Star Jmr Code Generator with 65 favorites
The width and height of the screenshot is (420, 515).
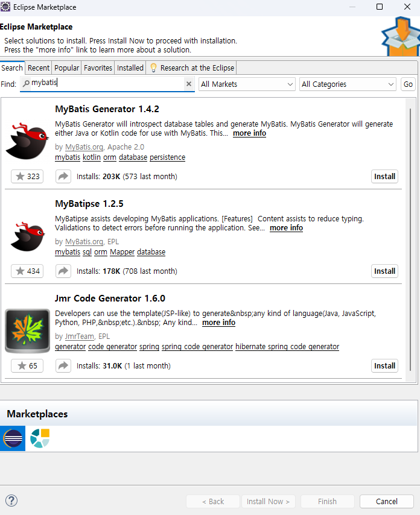27,365
